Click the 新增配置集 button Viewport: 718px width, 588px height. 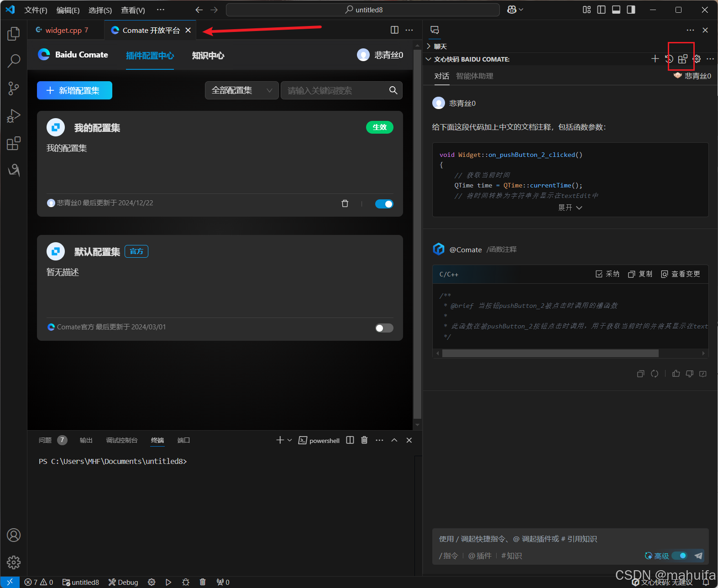[x=74, y=90]
